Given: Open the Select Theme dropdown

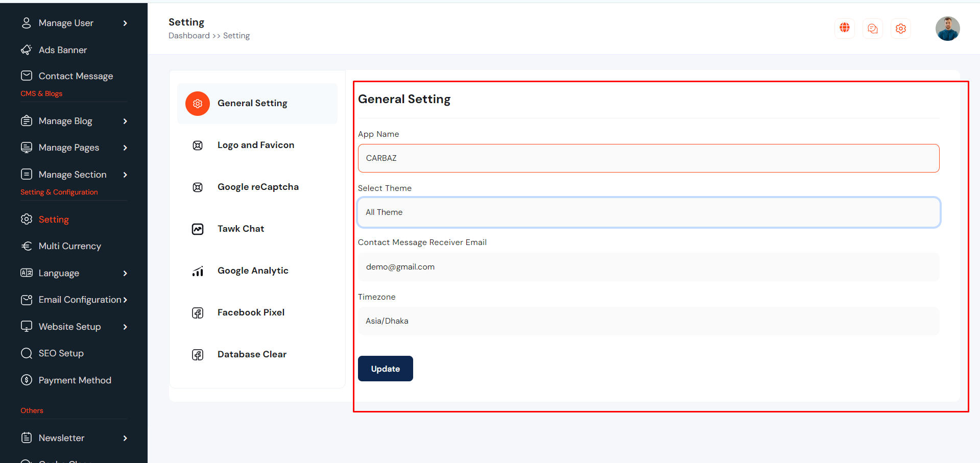Looking at the screenshot, I should tap(648, 212).
